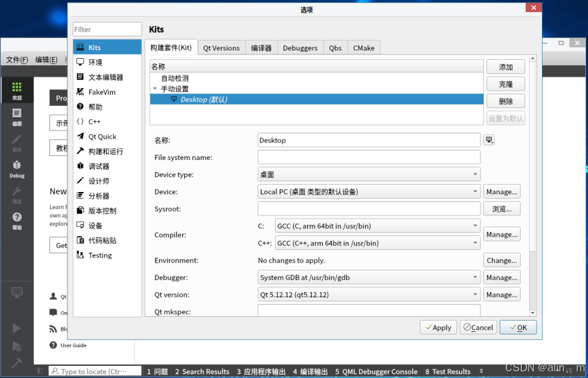The image size is (588, 378).
Task: Click the Cancel button
Action: (x=479, y=327)
